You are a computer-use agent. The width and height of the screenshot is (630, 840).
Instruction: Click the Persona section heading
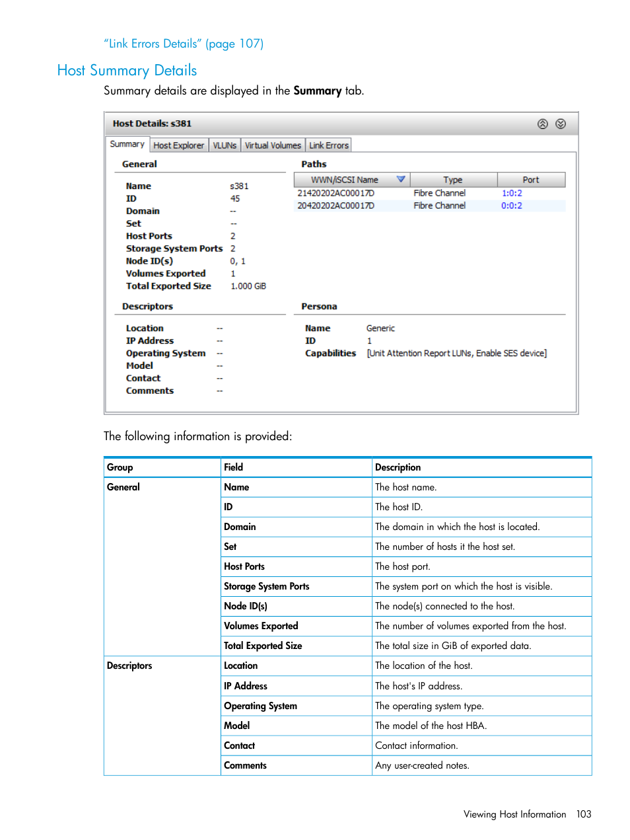pos(319,307)
